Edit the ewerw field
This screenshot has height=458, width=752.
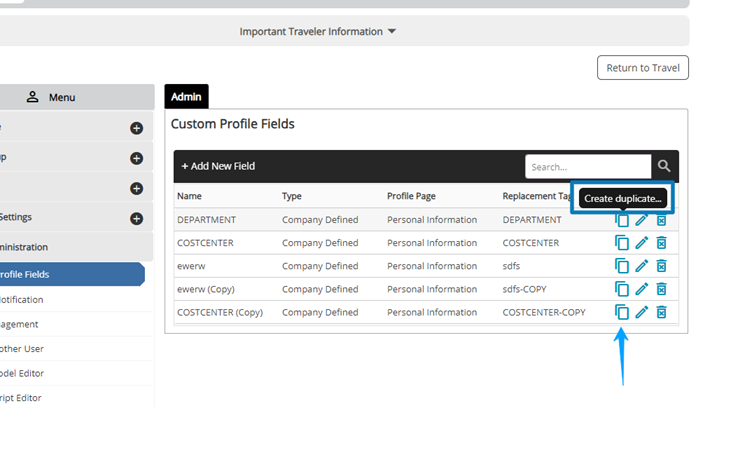pyautogui.click(x=642, y=266)
